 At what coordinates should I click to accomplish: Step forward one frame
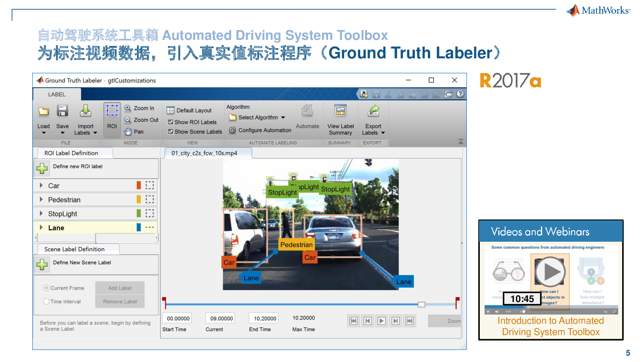point(396,321)
